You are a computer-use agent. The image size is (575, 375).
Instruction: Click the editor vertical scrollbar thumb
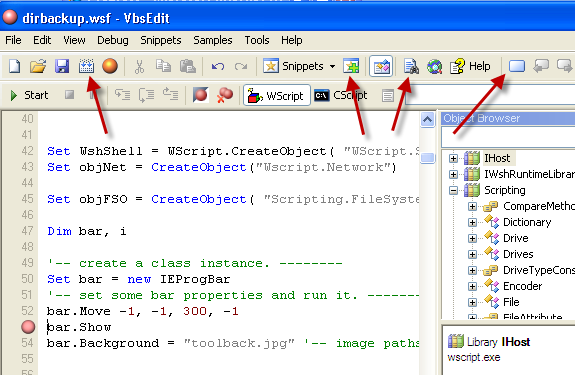point(428,158)
